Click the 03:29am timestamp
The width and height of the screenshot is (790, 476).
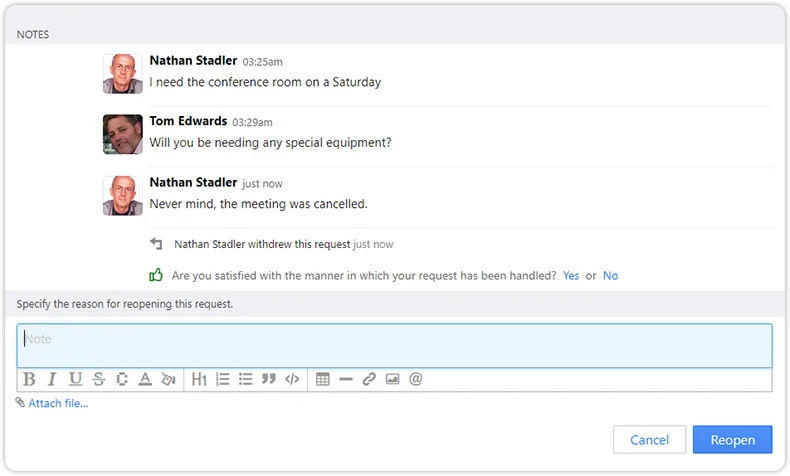252,122
